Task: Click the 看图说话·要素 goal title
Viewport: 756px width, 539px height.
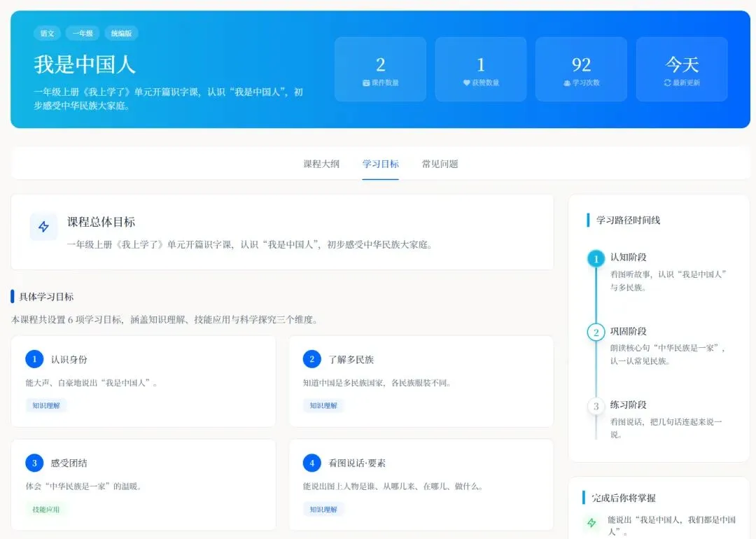Action: pyautogui.click(x=357, y=463)
